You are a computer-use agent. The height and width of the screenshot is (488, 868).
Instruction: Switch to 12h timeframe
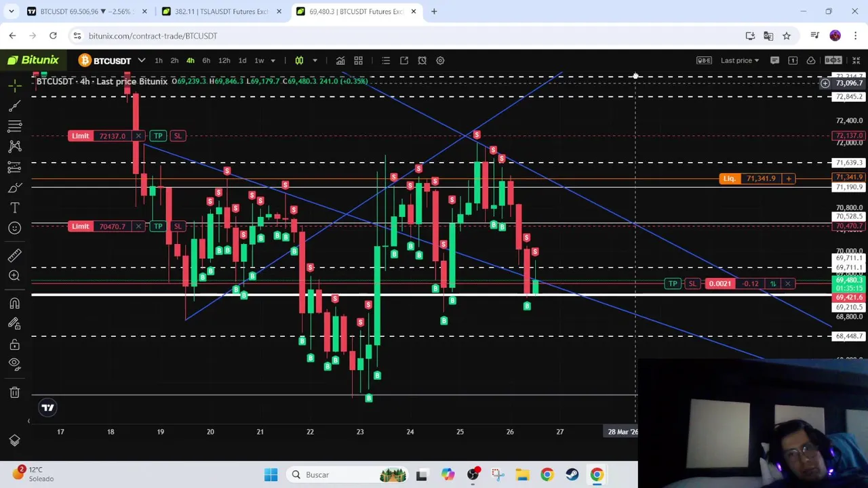pos(224,60)
